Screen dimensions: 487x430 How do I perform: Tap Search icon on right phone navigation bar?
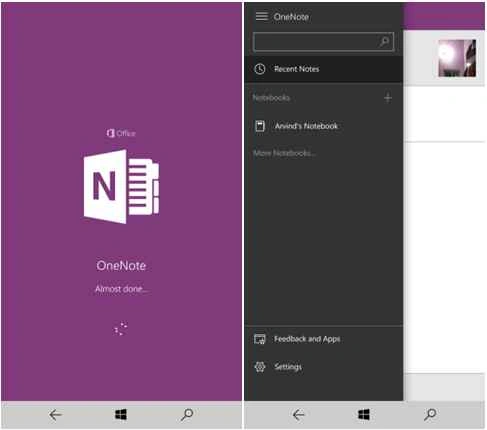(430, 415)
